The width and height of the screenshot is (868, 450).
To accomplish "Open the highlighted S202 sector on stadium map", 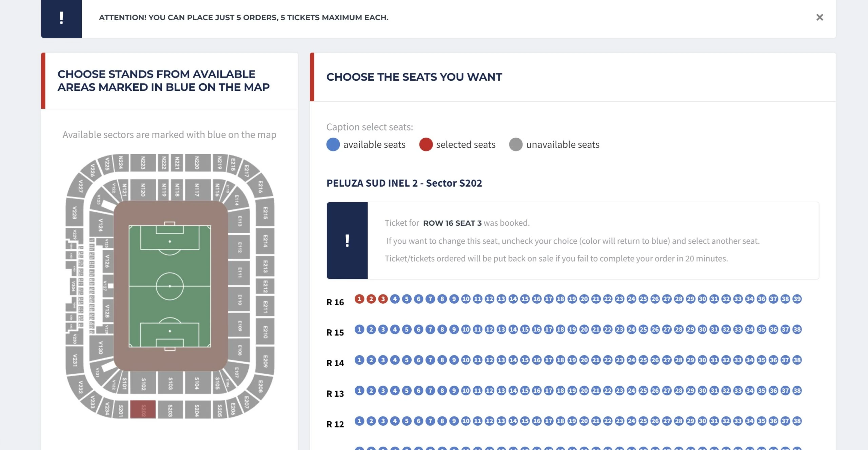I will pos(143,410).
